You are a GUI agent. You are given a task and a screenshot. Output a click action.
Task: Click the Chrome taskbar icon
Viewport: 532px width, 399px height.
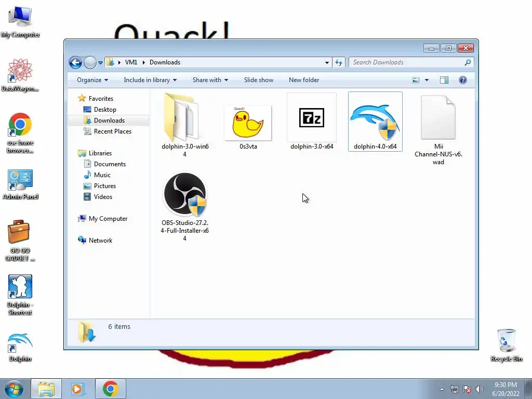pos(111,389)
